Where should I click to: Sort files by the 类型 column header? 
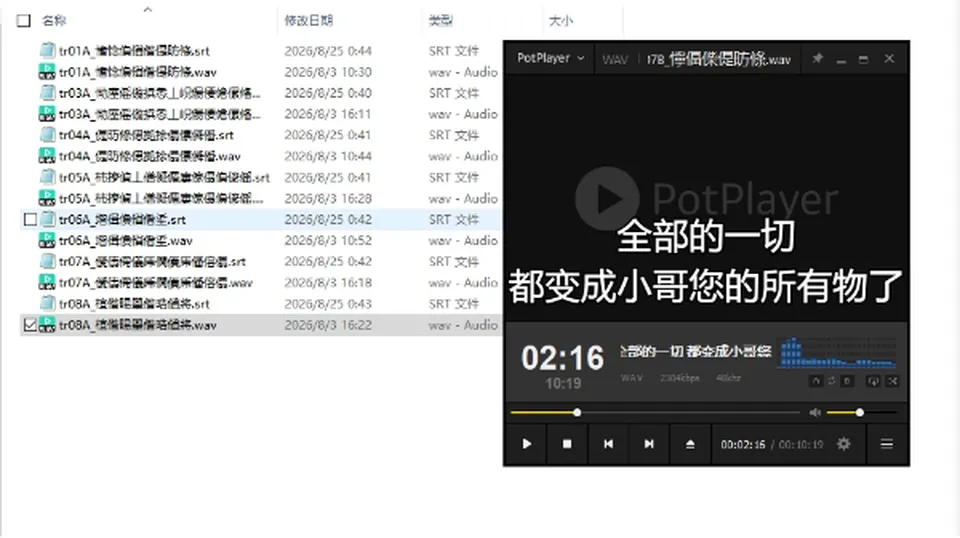[x=440, y=21]
